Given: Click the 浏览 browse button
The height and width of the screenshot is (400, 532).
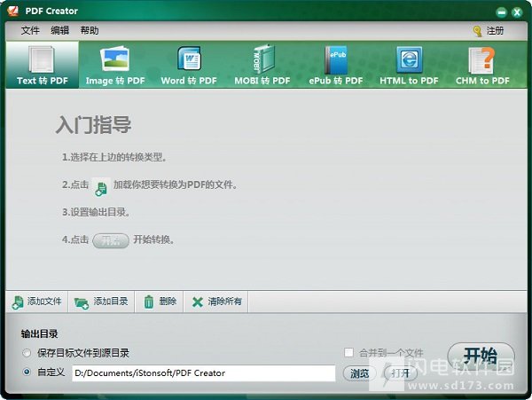Looking at the screenshot, I should pyautogui.click(x=359, y=373).
